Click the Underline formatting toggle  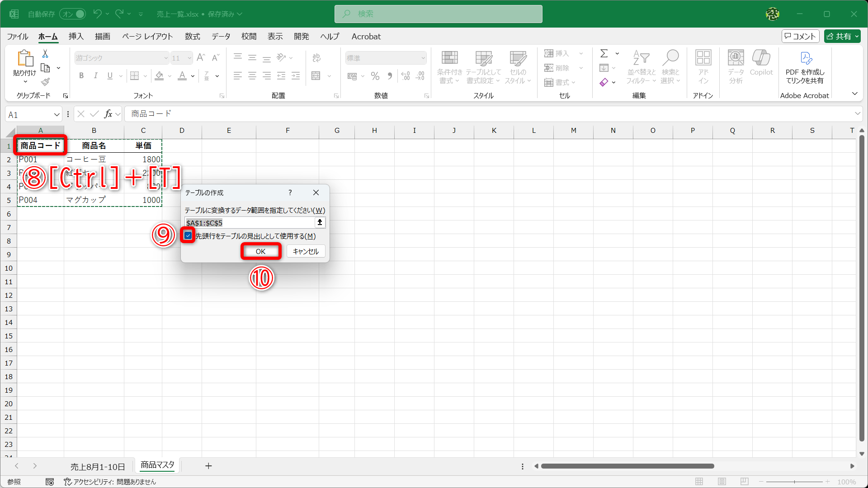click(109, 75)
